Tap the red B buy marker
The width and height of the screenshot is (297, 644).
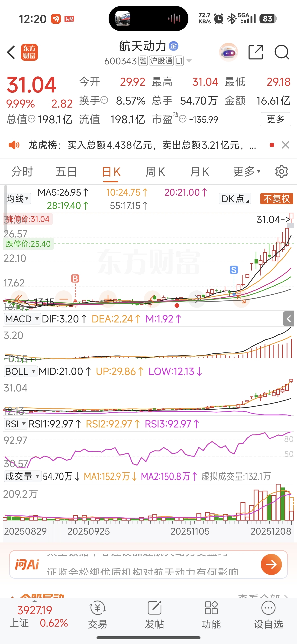75,279
